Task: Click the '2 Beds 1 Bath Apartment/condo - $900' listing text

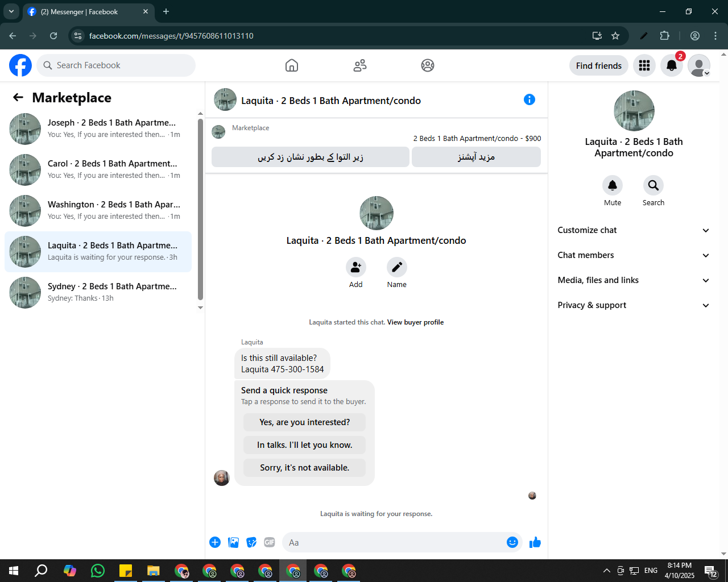Action: pos(477,138)
